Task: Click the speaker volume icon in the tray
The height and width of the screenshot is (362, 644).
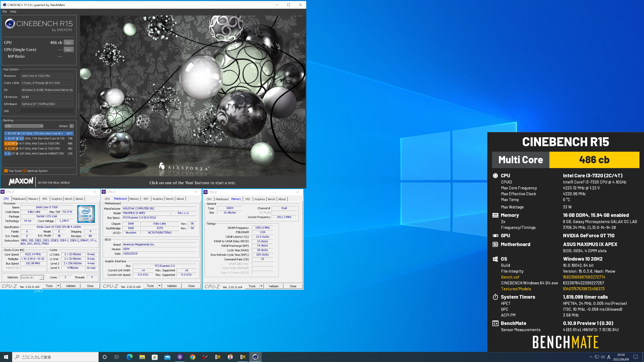Action: pyautogui.click(x=603, y=357)
